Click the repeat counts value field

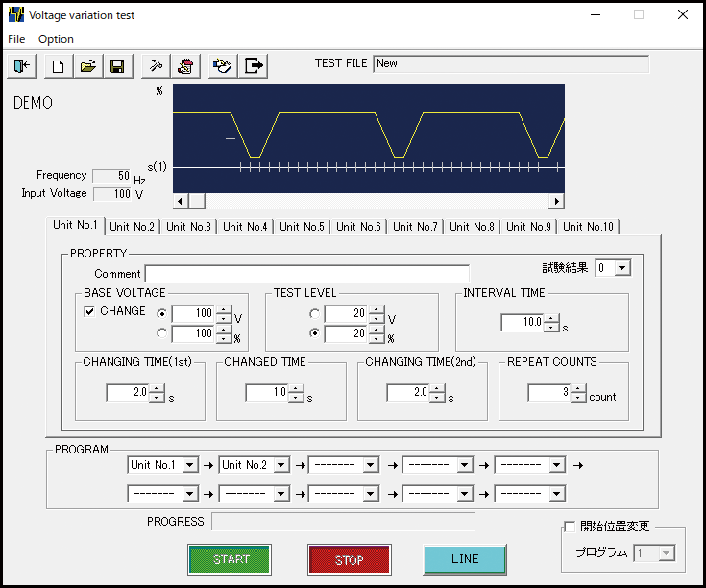[x=549, y=392]
